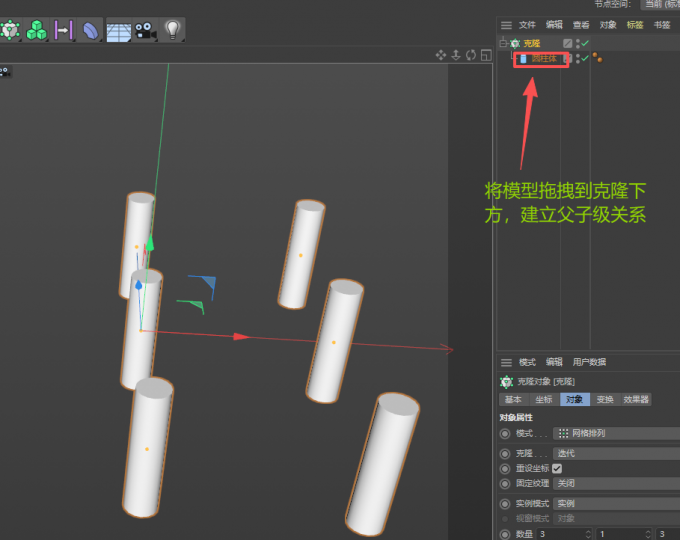680x540 pixels.
Task: Click animation dot beside 模式 parameter
Action: pyautogui.click(x=505, y=433)
